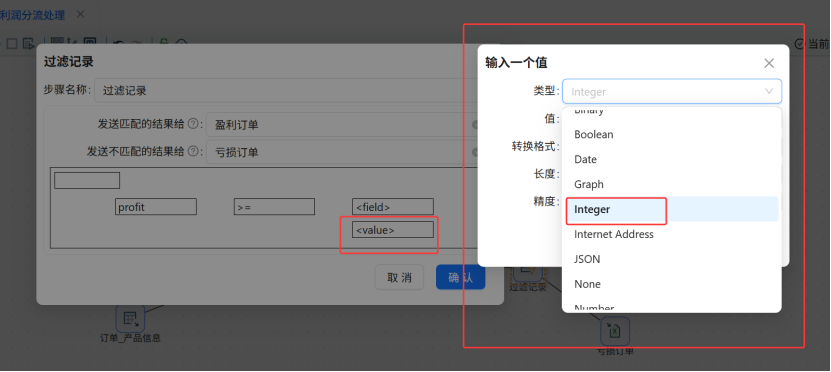Close the 利润分流处理 tab
Viewport: 831px width, 372px height.
81,14
